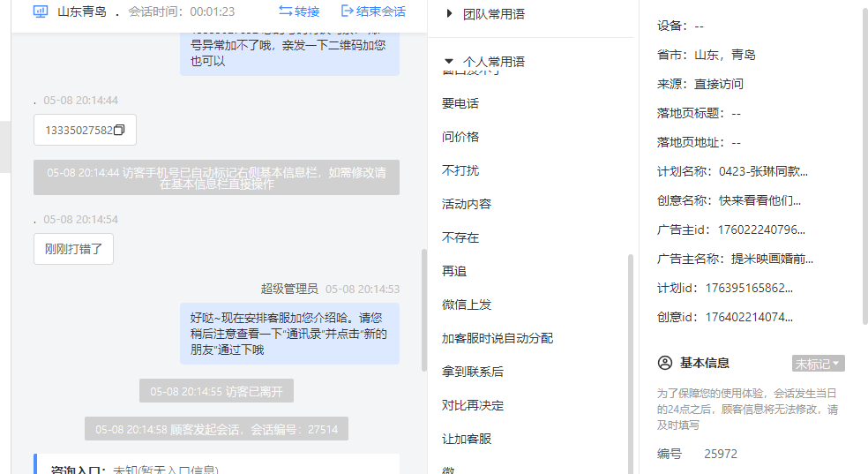Select the 不存在 quick phrase
868x474 pixels.
(460, 237)
